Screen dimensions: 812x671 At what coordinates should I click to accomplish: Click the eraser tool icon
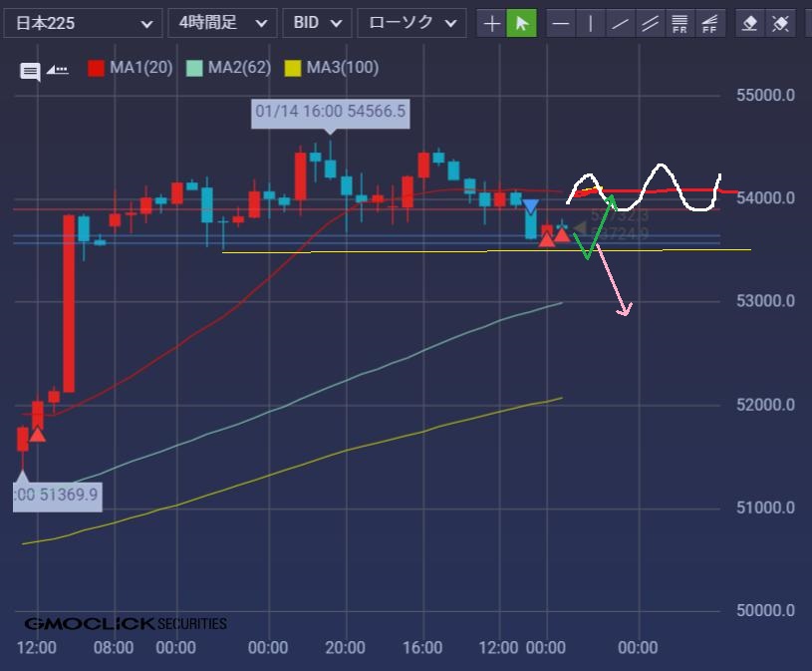pyautogui.click(x=751, y=23)
